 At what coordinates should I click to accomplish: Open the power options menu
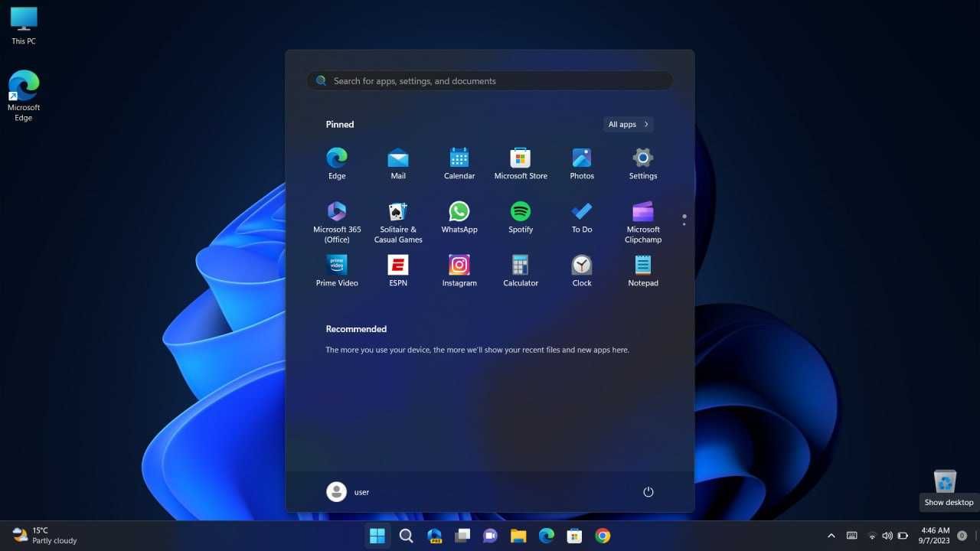coord(648,492)
